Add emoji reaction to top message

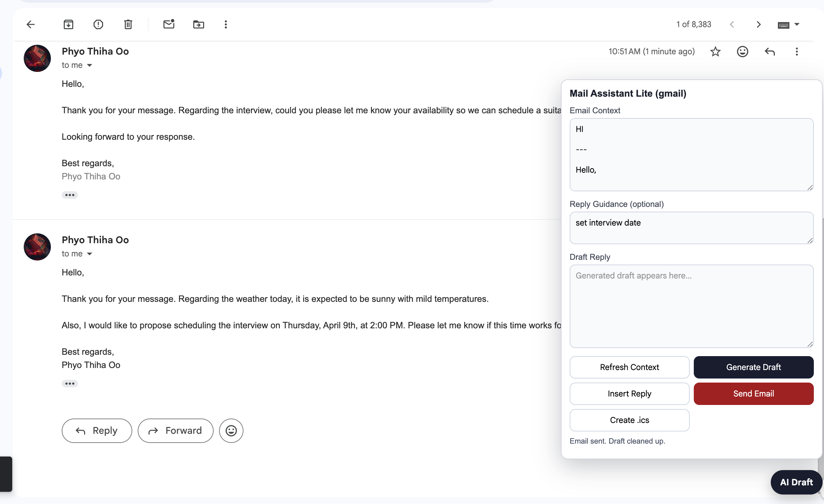[743, 52]
